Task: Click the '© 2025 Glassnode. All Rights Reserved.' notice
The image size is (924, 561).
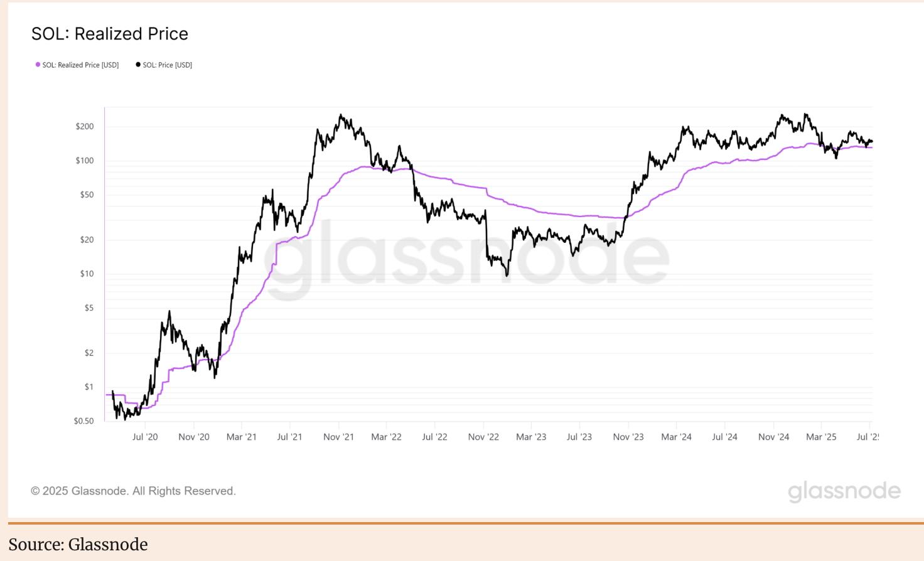Action: tap(133, 491)
